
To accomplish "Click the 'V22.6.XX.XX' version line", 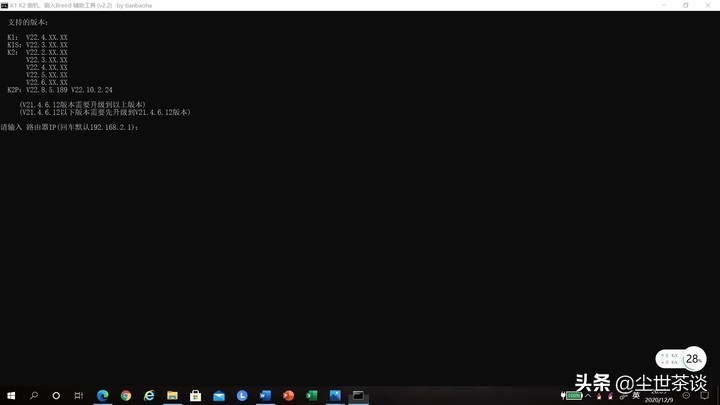I will click(47, 82).
